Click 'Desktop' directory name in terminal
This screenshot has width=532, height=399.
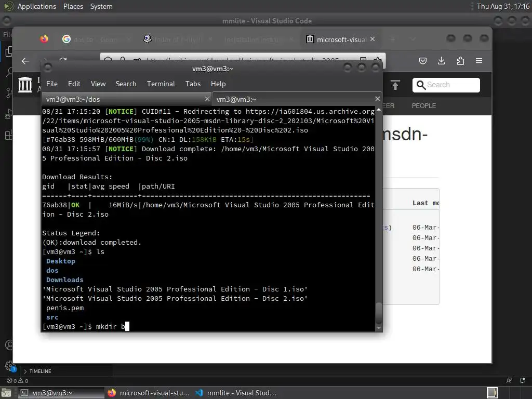coord(61,261)
